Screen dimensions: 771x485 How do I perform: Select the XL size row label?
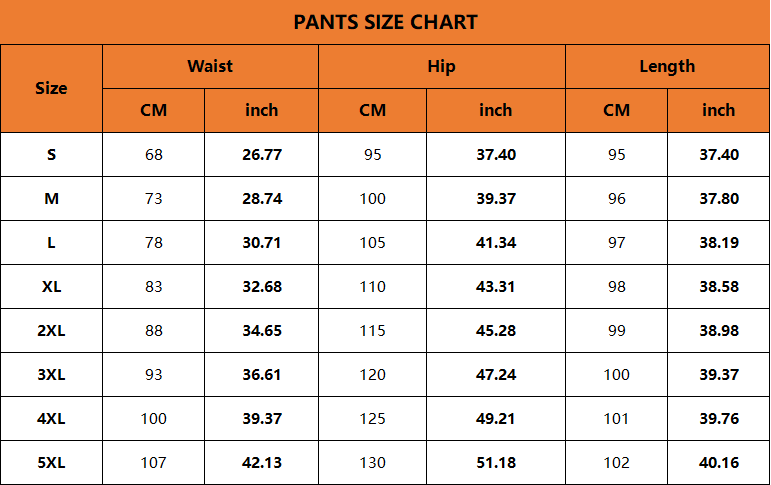point(51,286)
